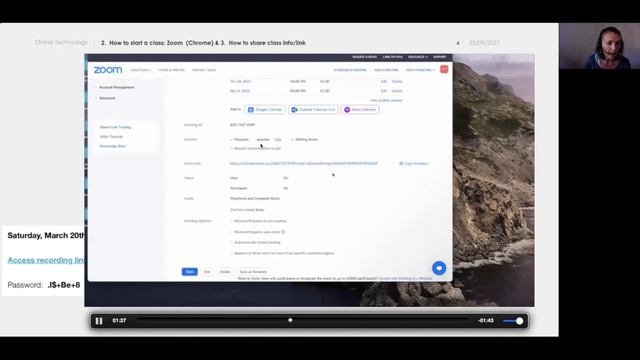Image resolution: width=640 pixels, height=360 pixels.
Task: Toggle Mute participants upon entry
Action: (231, 232)
